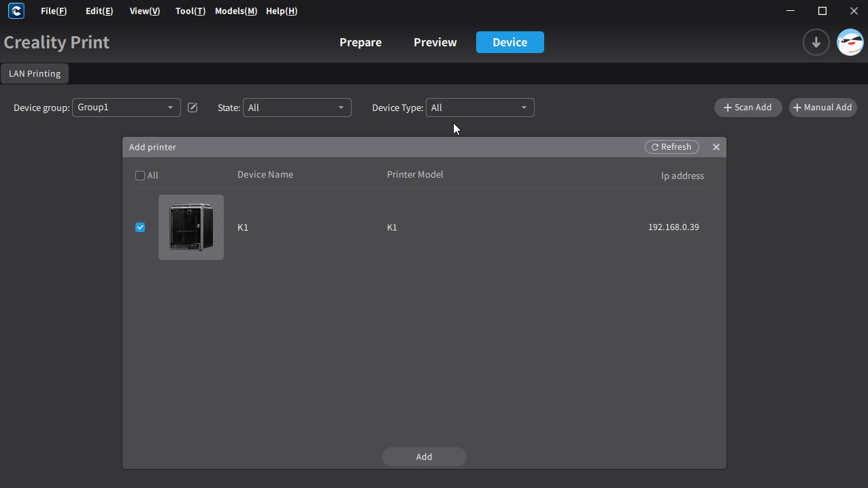The width and height of the screenshot is (868, 488).
Task: Open the user avatar profile
Action: (x=850, y=42)
